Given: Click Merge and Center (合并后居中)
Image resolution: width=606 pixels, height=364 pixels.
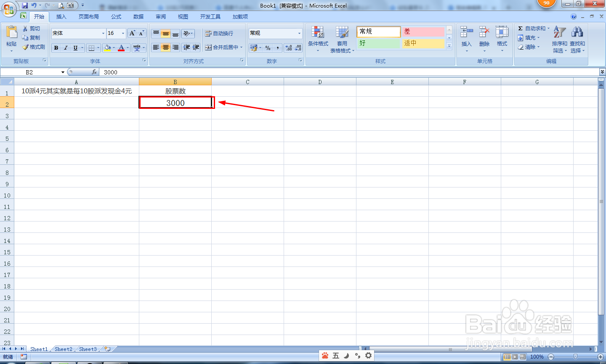Looking at the screenshot, I should [x=222, y=47].
